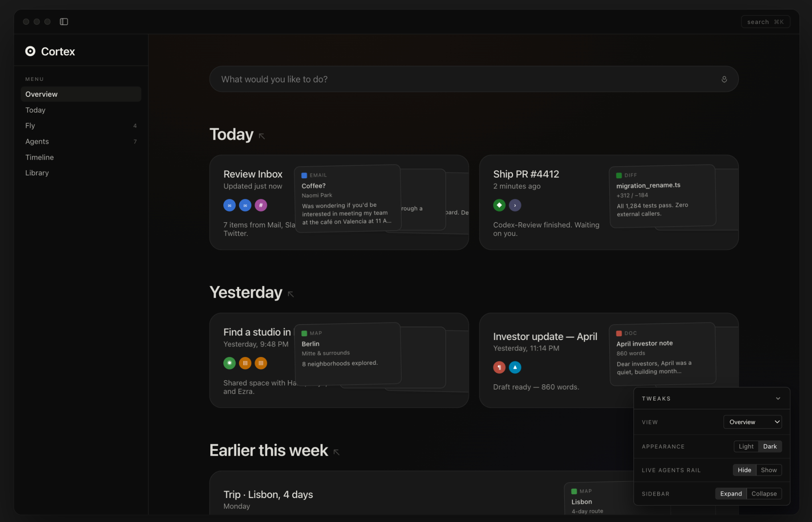Open the View dropdown set to Overview
The image size is (812, 522).
pos(752,422)
